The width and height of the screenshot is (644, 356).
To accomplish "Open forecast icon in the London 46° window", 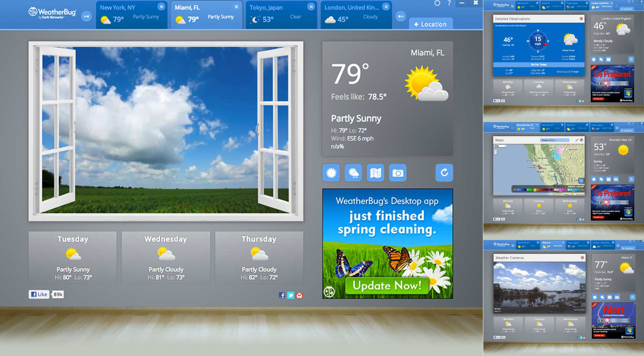I will click(601, 59).
